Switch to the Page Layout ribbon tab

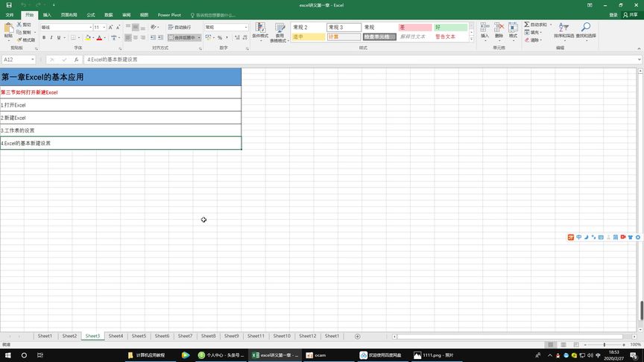69,15
